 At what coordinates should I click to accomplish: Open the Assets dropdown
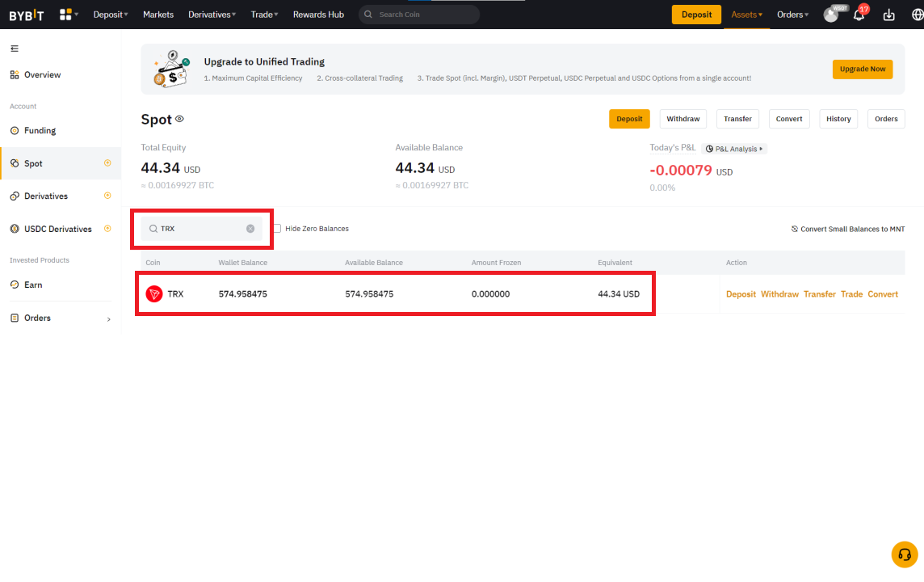pos(746,15)
